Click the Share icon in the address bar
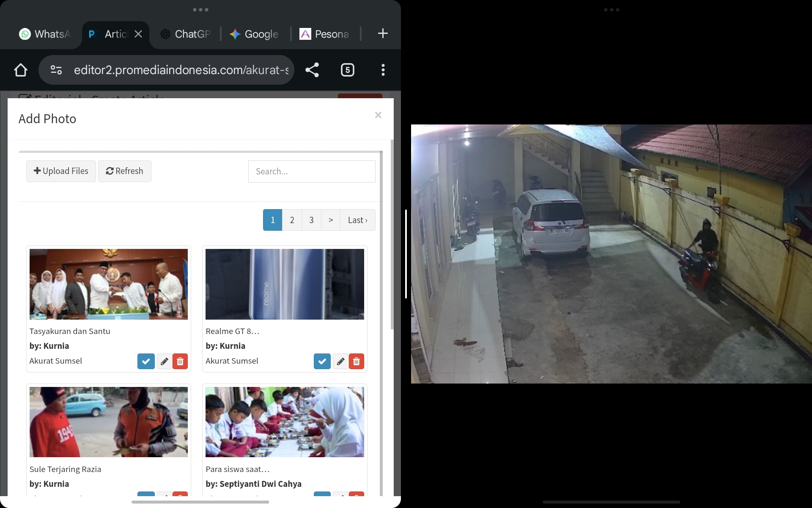This screenshot has height=508, width=812. click(312, 70)
